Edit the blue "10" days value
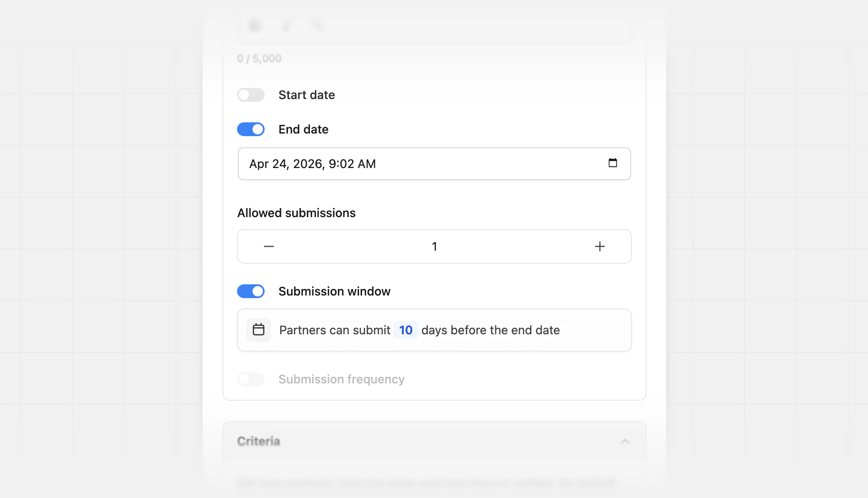This screenshot has height=498, width=868. 405,330
